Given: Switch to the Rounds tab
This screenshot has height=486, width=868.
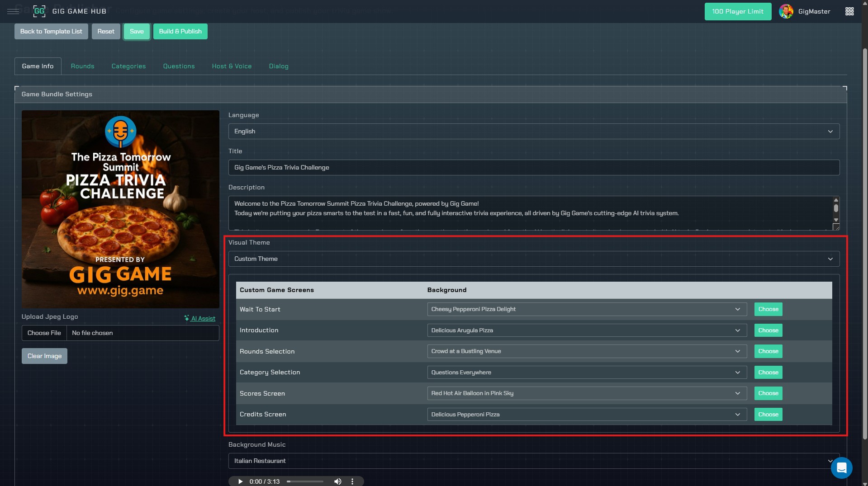Looking at the screenshot, I should [x=82, y=66].
